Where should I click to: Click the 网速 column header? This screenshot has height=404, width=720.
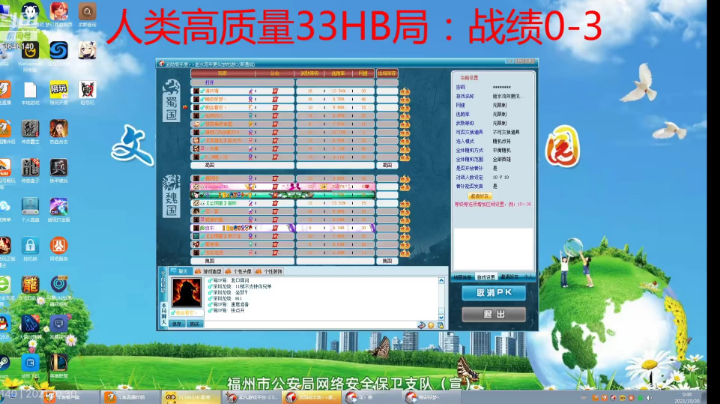click(x=363, y=73)
